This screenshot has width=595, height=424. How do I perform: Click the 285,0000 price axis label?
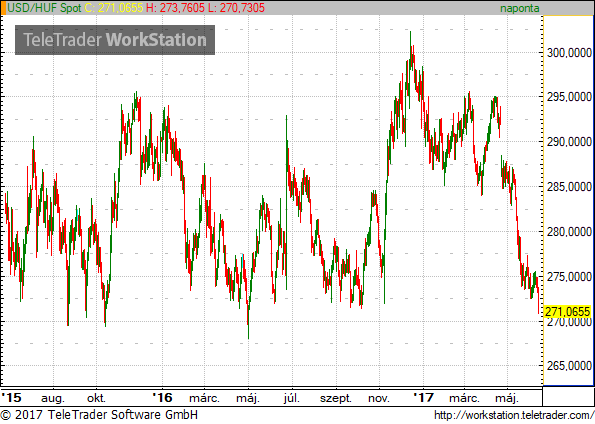(x=569, y=187)
